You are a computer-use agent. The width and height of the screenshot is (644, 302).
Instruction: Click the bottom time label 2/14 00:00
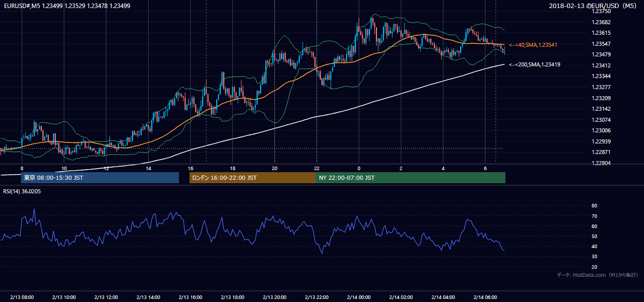(359, 297)
